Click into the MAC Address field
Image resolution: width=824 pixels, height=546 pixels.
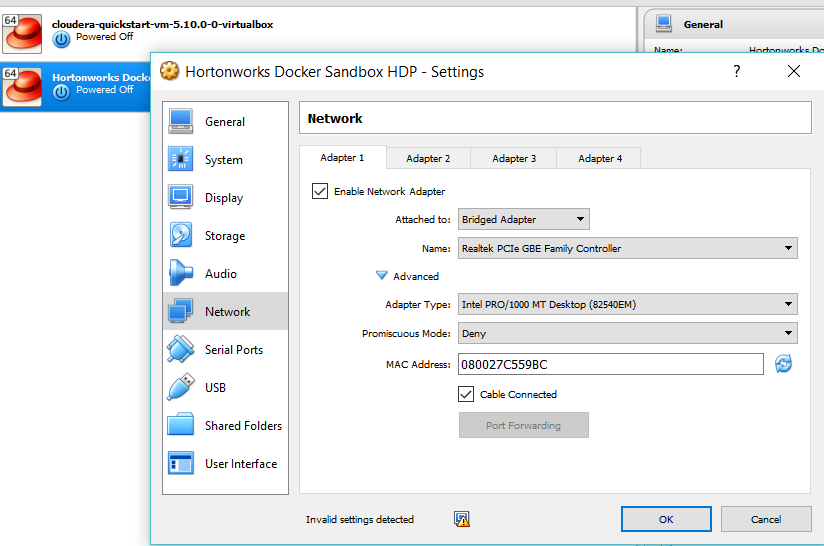pos(610,364)
